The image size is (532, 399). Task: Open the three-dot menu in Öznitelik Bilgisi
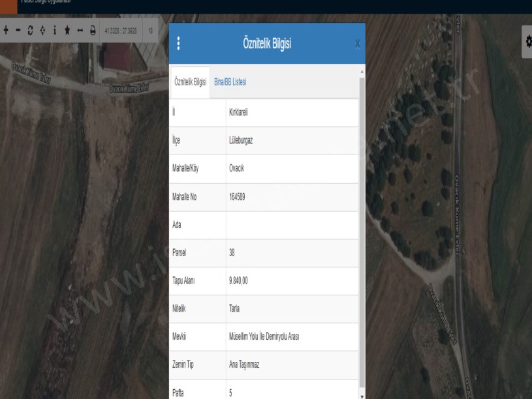point(179,44)
